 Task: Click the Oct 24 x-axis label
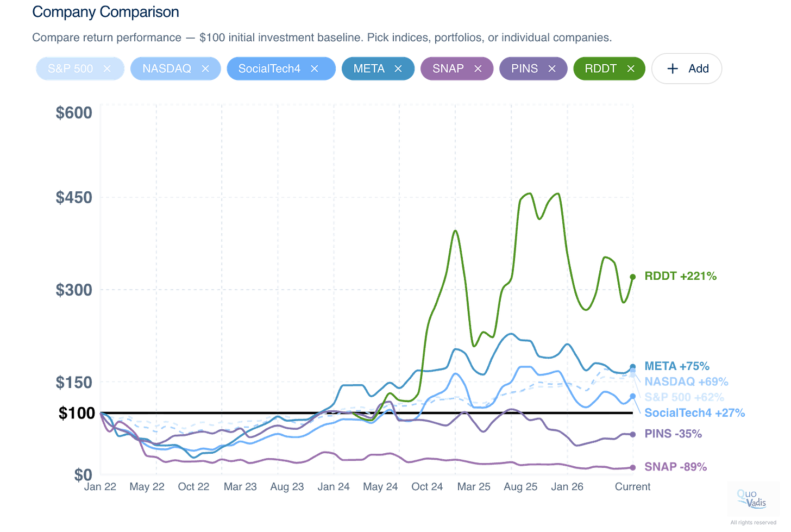click(427, 486)
